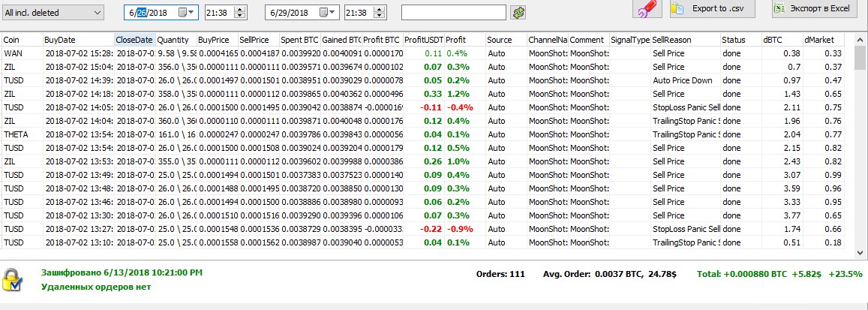868x310 pixels.
Task: Click the 'Auto Price Down' sell reason cell
Action: (x=685, y=80)
